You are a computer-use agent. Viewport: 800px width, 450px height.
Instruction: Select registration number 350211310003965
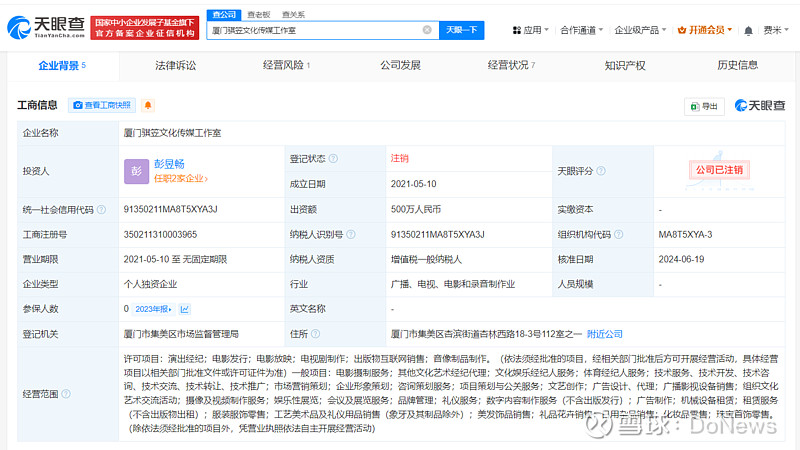tap(160, 235)
